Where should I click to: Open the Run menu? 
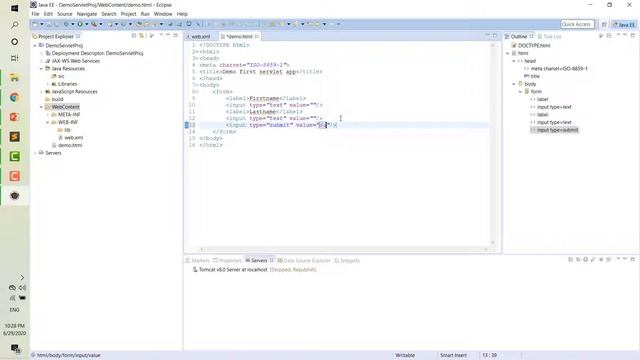[145, 14]
